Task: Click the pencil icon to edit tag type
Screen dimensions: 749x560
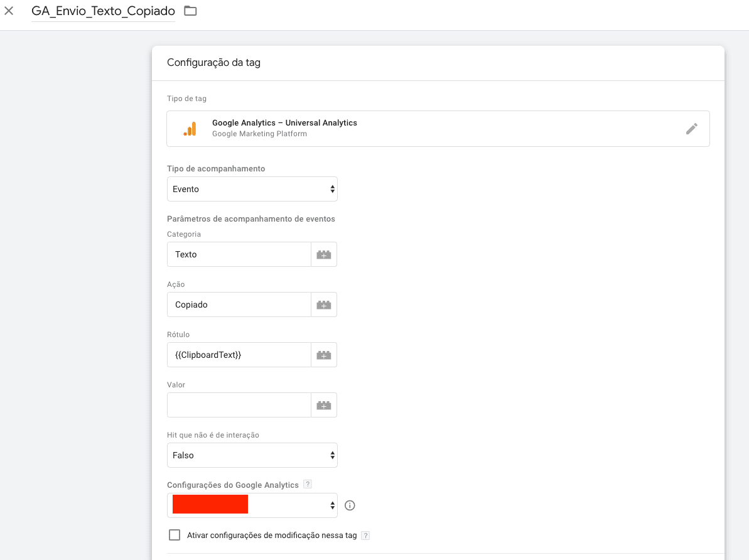Action: click(x=691, y=129)
